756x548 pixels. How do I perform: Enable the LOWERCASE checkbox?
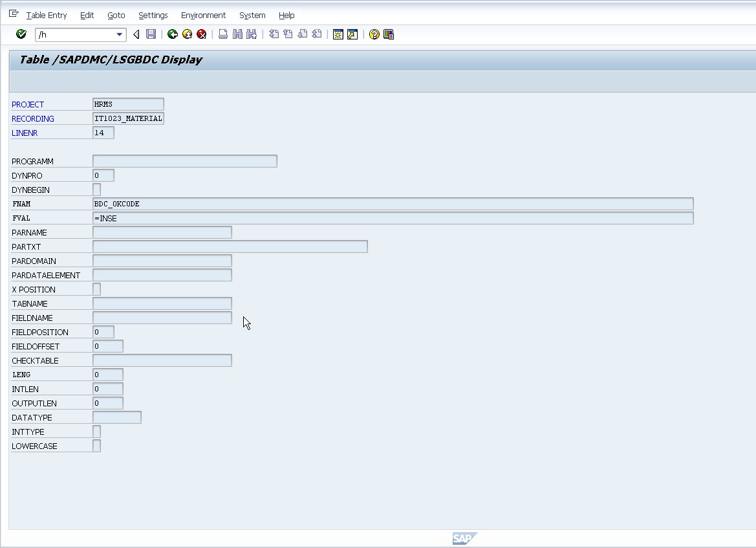click(x=96, y=445)
